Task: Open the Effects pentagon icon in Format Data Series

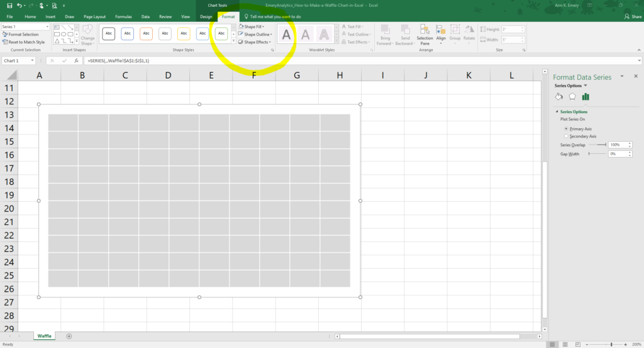Action: [572, 97]
